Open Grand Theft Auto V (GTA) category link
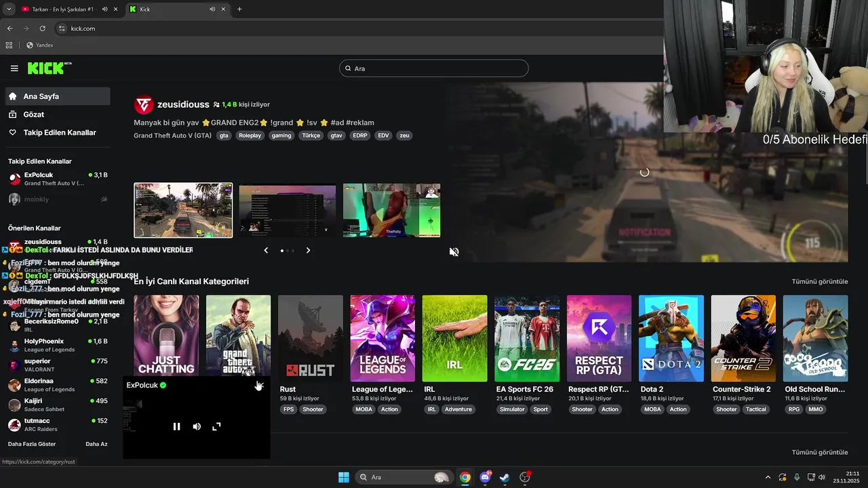868x488 pixels. 172,136
